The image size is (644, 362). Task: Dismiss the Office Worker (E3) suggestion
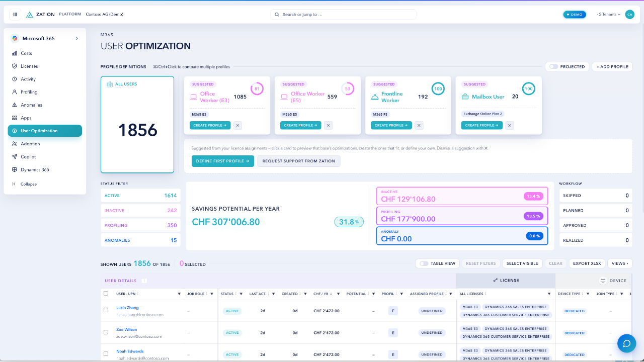[x=237, y=125]
